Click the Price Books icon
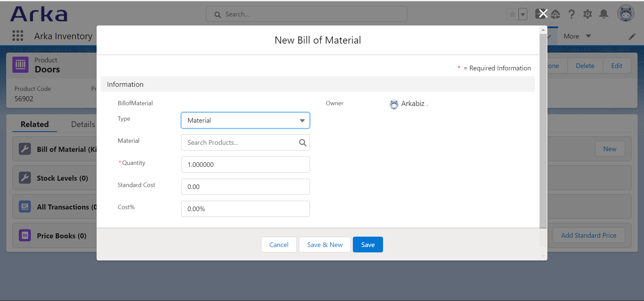This screenshot has height=301, width=644. point(25,235)
